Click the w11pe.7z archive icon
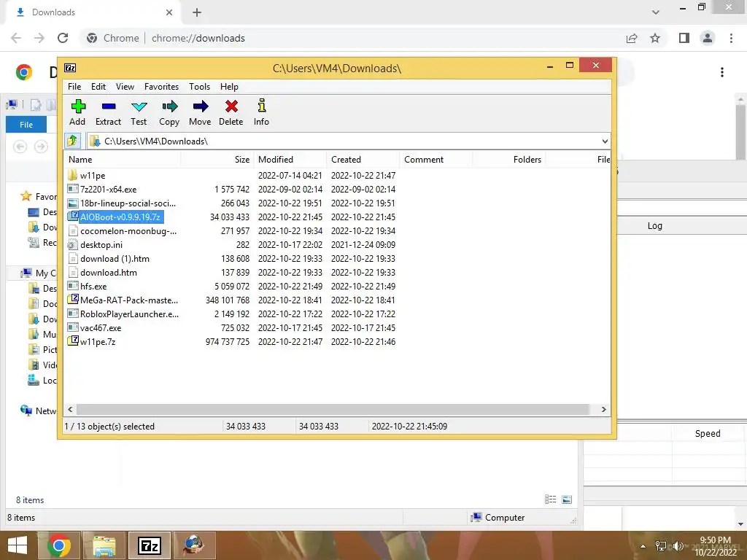The height and width of the screenshot is (560, 747). pyautogui.click(x=72, y=341)
